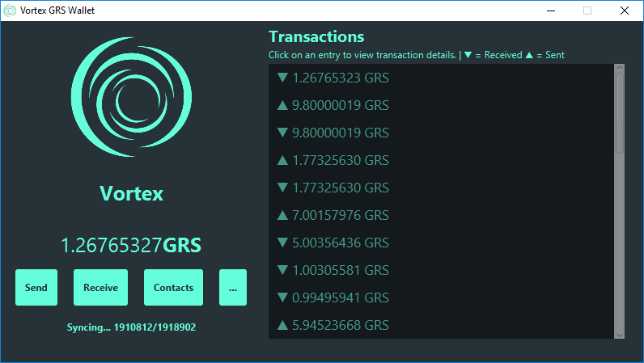Click the Transactions heading
644x363 pixels.
[316, 37]
